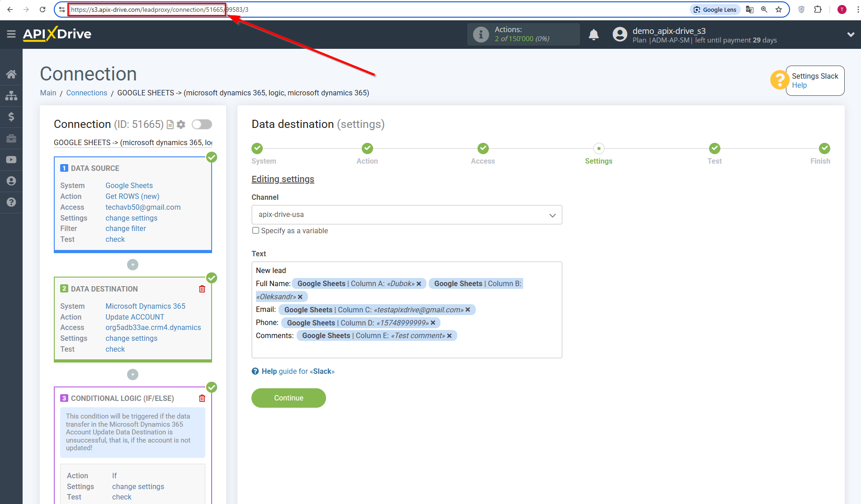The width and height of the screenshot is (861, 504).
Task: Open browser extensions puzzle icon
Action: (818, 9)
